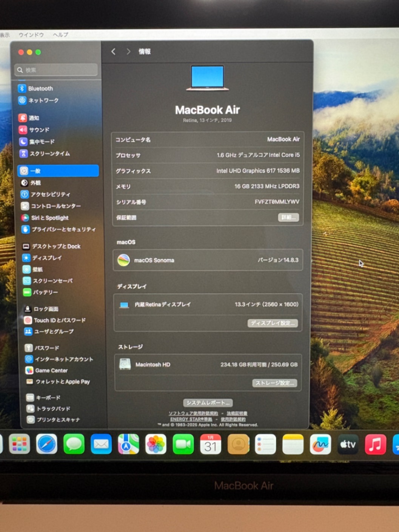
Task: Open ディスプレイ settings in sidebar
Action: tap(42, 258)
